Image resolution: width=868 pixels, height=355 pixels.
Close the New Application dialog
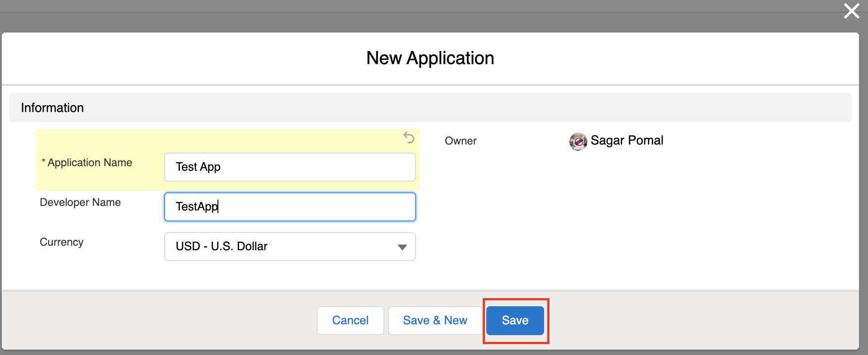[x=851, y=11]
